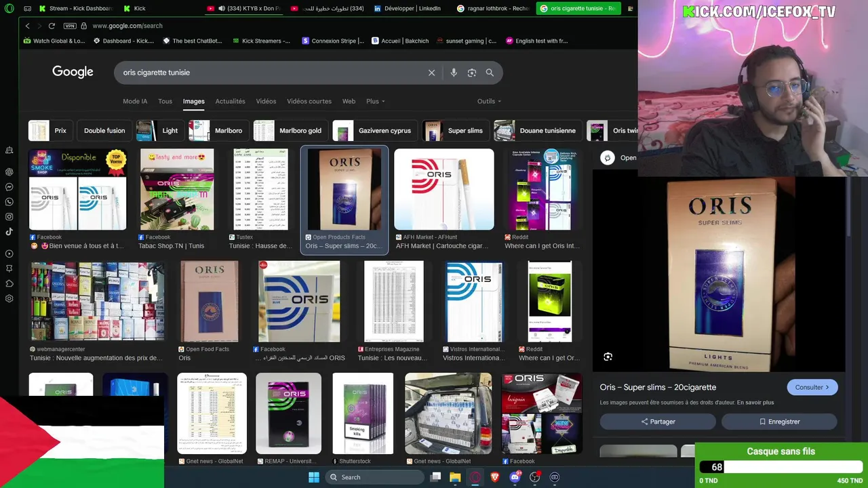
Task: Filter images by the Prix chip
Action: pos(50,131)
